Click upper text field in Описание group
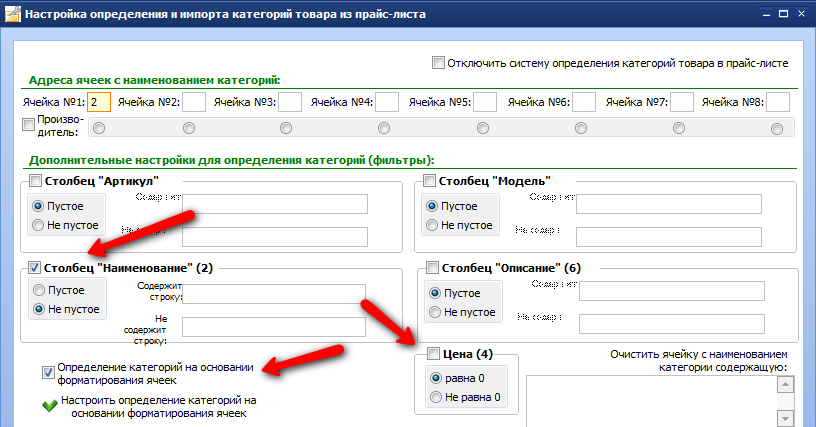This screenshot has width=816, height=427. pos(672,291)
